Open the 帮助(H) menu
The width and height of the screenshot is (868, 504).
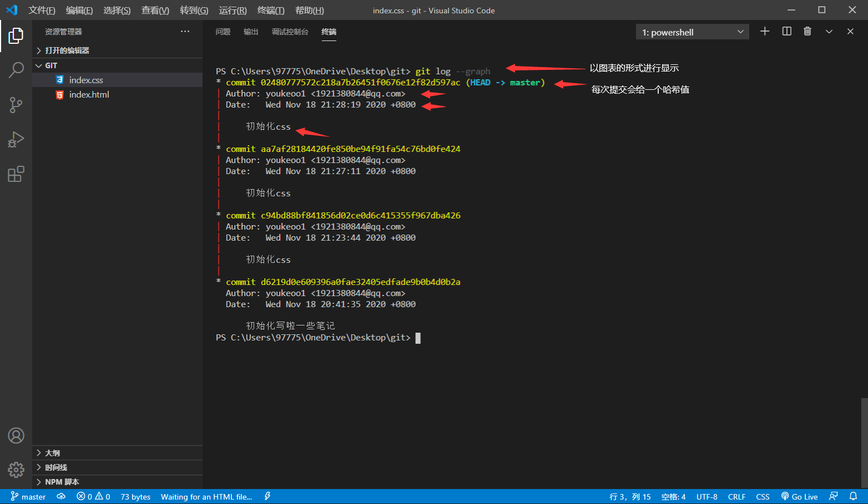tap(310, 11)
